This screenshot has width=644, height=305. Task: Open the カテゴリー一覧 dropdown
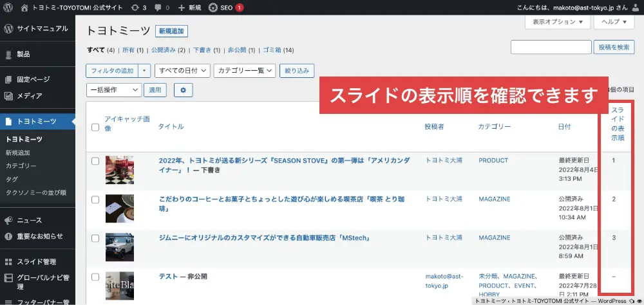244,71
